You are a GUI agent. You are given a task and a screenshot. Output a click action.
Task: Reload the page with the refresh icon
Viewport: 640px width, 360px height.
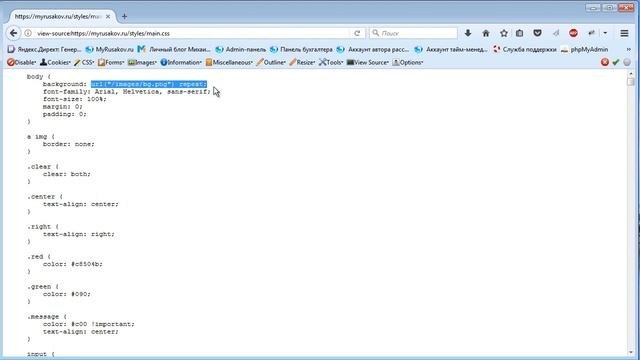coord(357,33)
